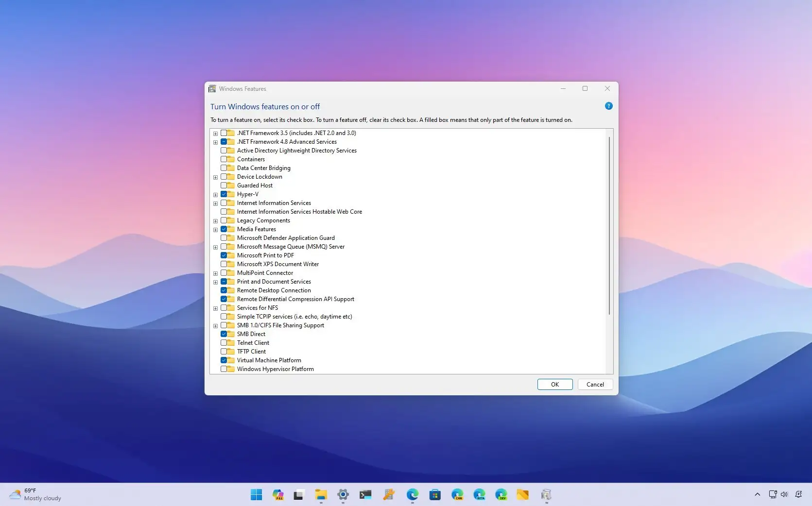
Task: Expand the Internet Information Services node
Action: point(215,203)
